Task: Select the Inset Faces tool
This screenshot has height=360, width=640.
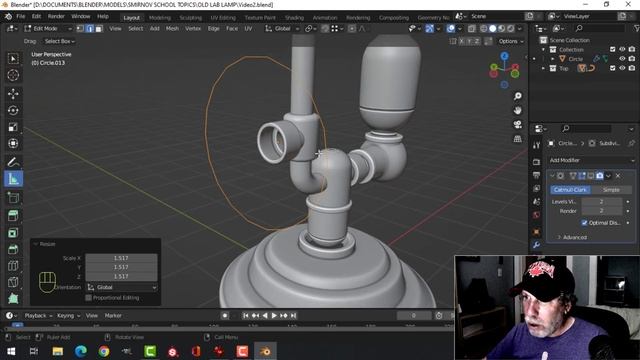Action: coord(13,233)
